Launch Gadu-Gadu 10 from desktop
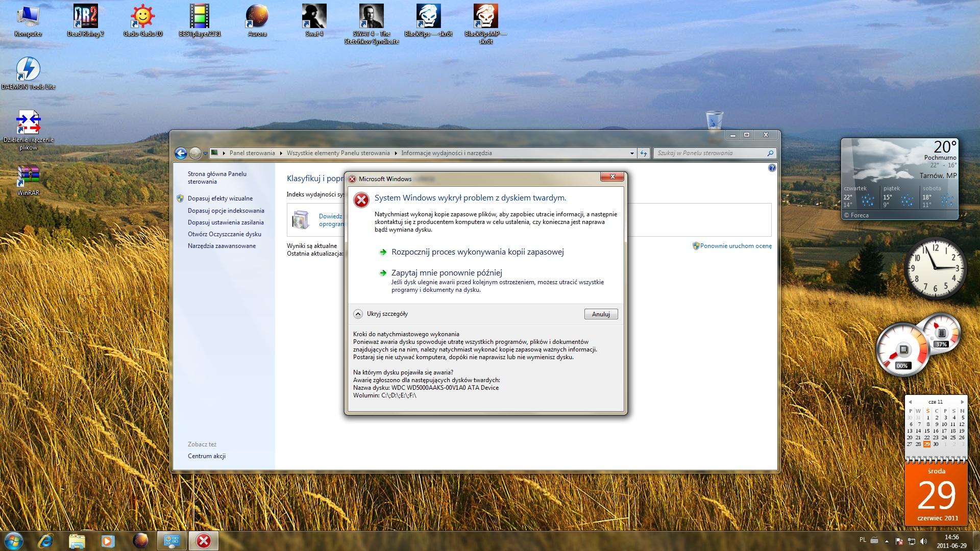The width and height of the screenshot is (980, 551). (x=143, y=20)
